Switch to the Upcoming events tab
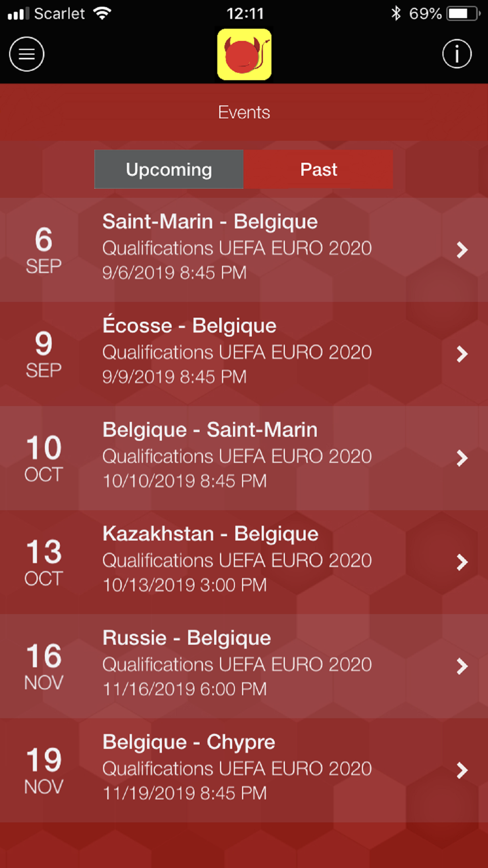The width and height of the screenshot is (488, 868). (x=169, y=169)
